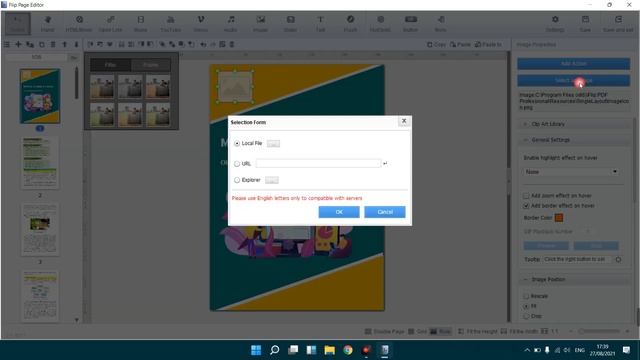Open File Explorer from taskbar
The height and width of the screenshot is (360, 640).
point(329,350)
